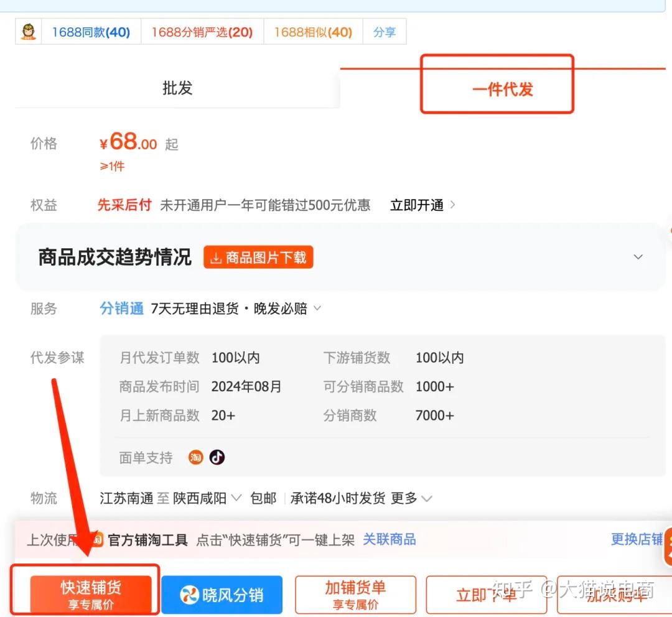Collapse the 商品成交趋势情况 panel chevron
The width and height of the screenshot is (672, 617).
pos(638,257)
